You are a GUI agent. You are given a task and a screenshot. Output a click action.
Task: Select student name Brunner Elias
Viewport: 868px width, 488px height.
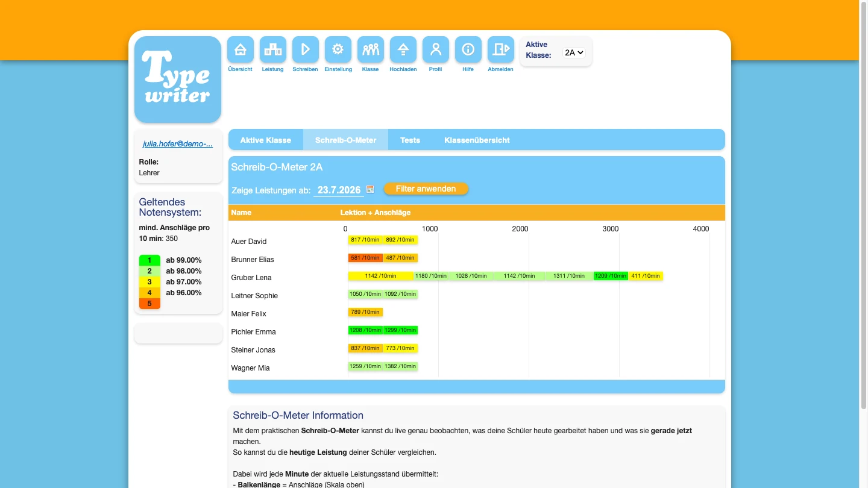(x=253, y=260)
